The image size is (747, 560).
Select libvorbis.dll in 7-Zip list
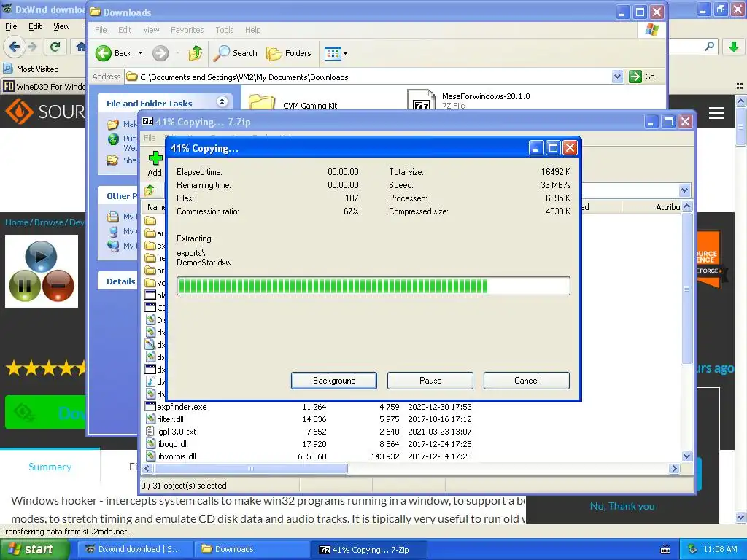(177, 456)
